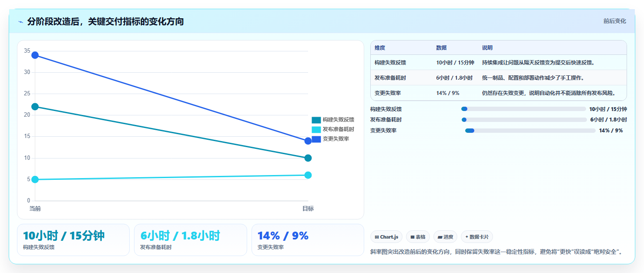This screenshot has width=644, height=273.
Task: Click the 35 y-axis tick label
Action: (27, 51)
